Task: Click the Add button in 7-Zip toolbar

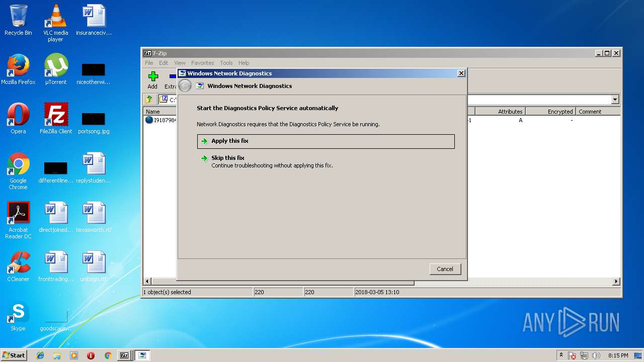Action: (x=152, y=80)
